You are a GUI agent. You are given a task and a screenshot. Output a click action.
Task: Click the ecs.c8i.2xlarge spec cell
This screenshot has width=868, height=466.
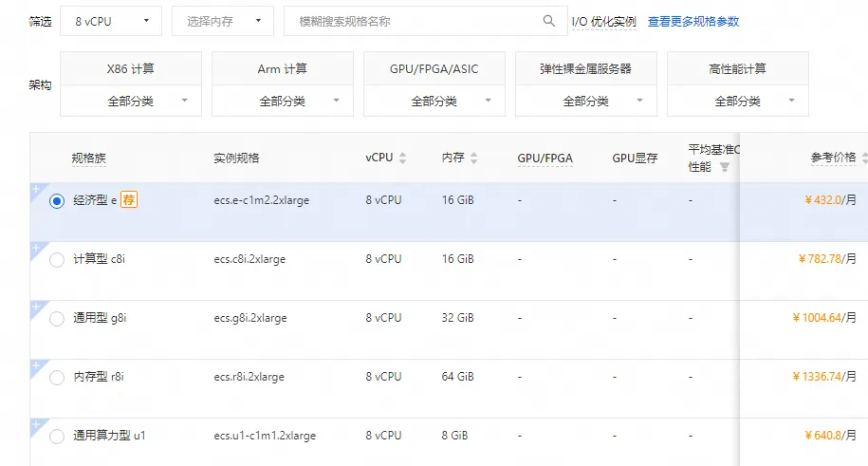coord(249,259)
